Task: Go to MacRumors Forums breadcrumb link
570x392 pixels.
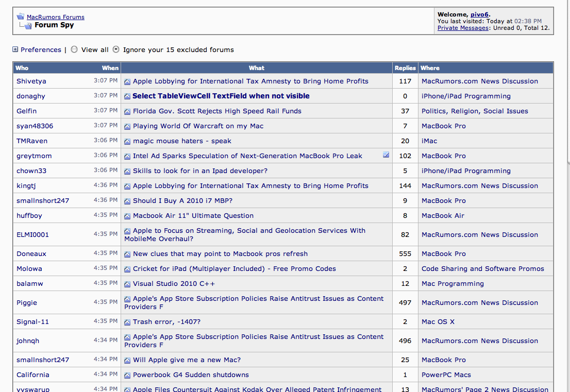Action: click(x=55, y=17)
